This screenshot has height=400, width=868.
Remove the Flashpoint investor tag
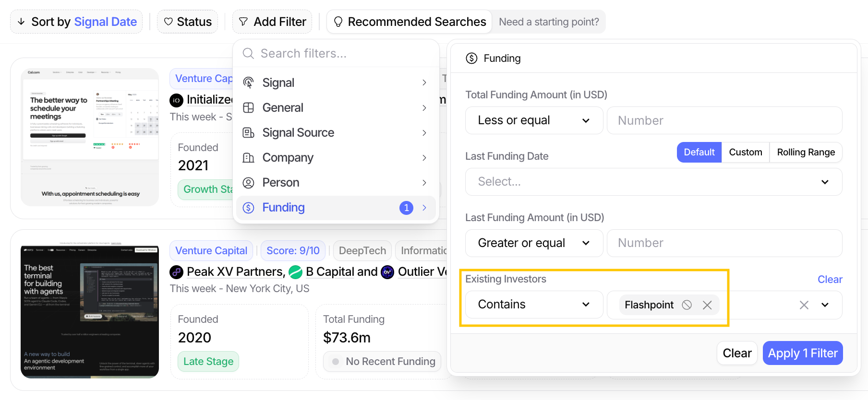pos(707,305)
